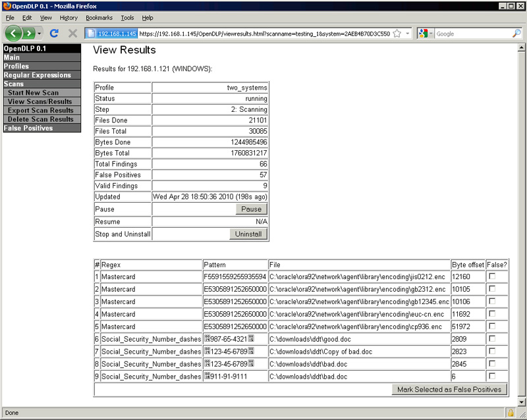
Task: Open View Scans/Results sidebar link
Action: tap(42, 101)
